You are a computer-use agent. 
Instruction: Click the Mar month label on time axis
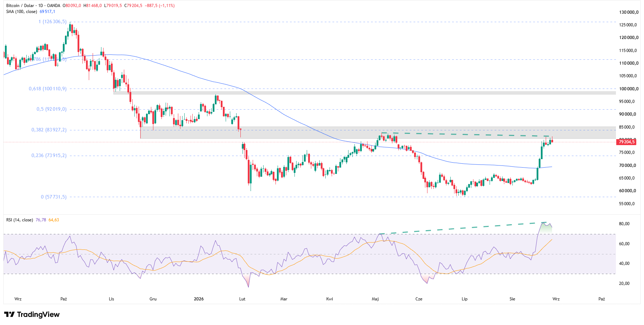tap(284, 299)
